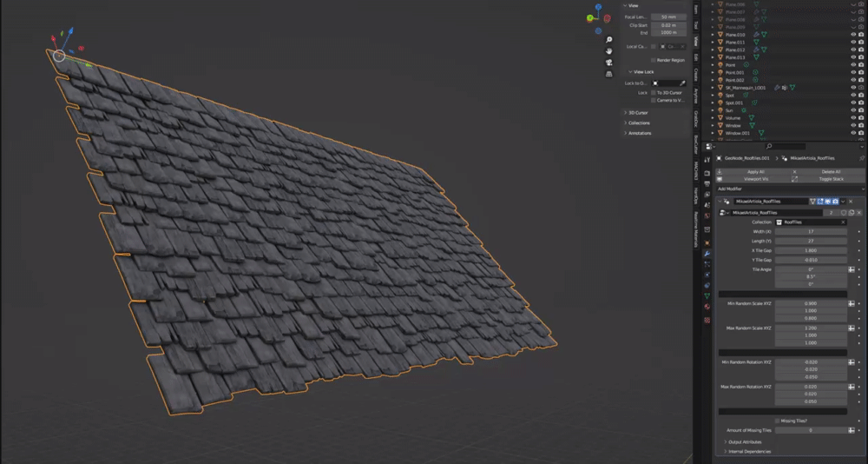Viewport: 868px width, 464px height.
Task: Click the hand pan view icon
Action: point(609,51)
